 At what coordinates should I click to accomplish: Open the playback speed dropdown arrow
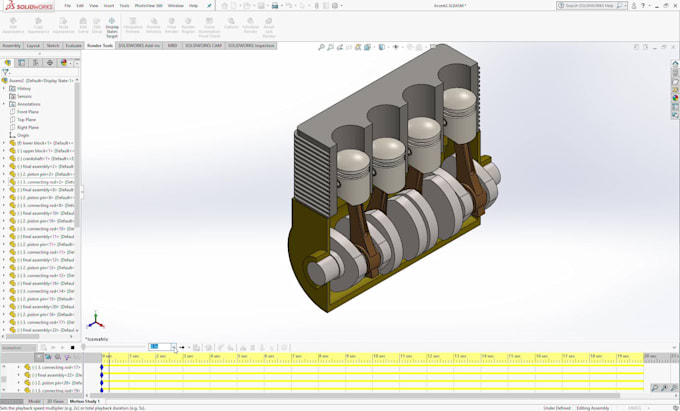tap(173, 347)
